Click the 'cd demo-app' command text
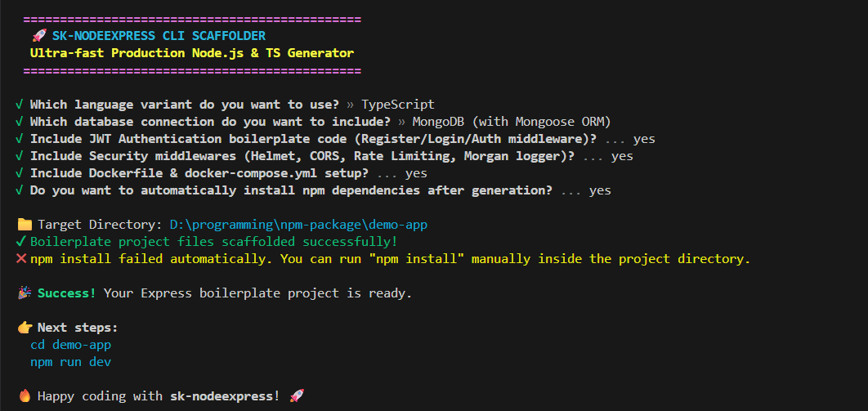The image size is (868, 411). coord(71,345)
